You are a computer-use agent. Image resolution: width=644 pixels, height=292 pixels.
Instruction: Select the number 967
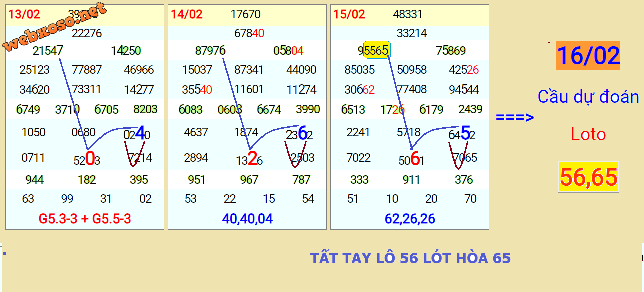[249, 180]
